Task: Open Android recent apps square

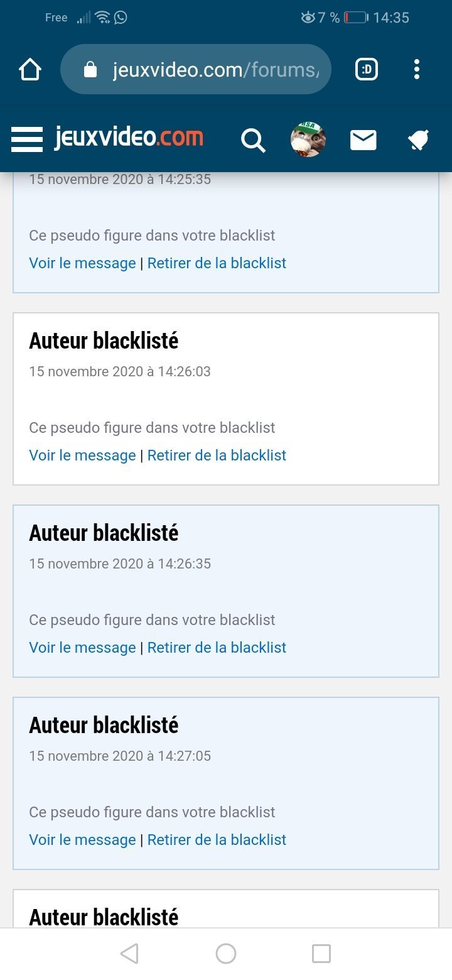Action: [x=321, y=954]
